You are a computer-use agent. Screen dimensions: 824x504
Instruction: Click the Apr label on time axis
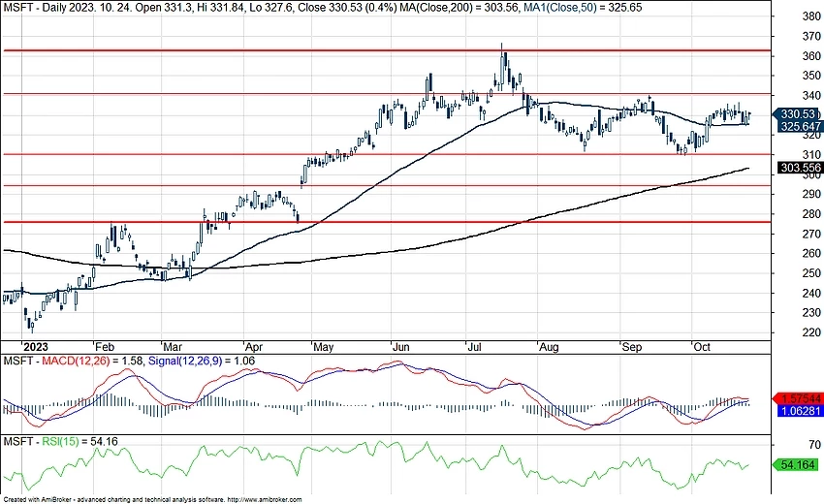point(254,347)
